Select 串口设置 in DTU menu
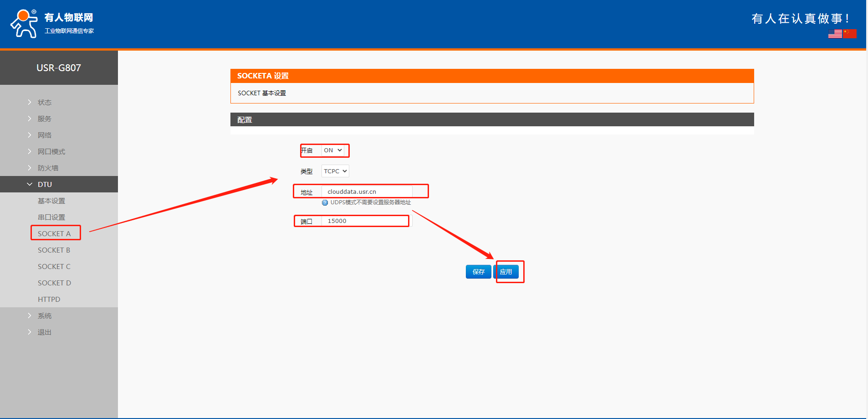The image size is (868, 419). (x=51, y=217)
